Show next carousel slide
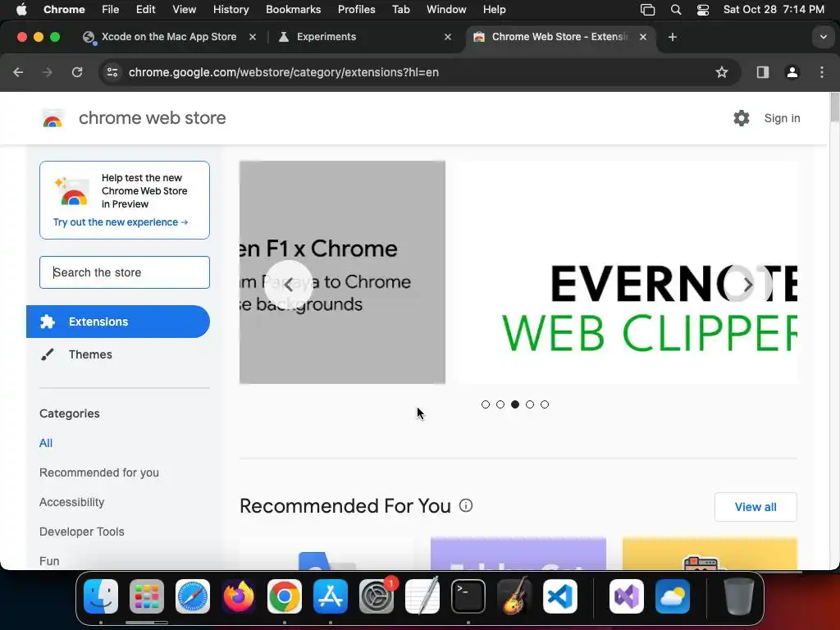This screenshot has width=840, height=630. [x=748, y=285]
